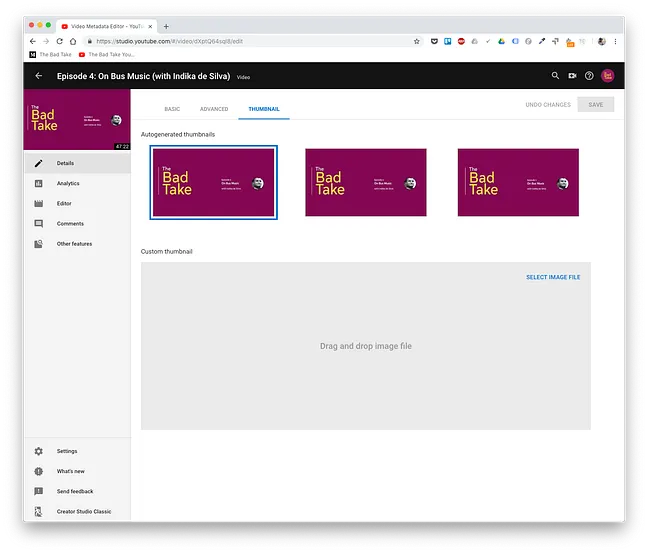Bookmark page with the star icon

pyautogui.click(x=417, y=41)
